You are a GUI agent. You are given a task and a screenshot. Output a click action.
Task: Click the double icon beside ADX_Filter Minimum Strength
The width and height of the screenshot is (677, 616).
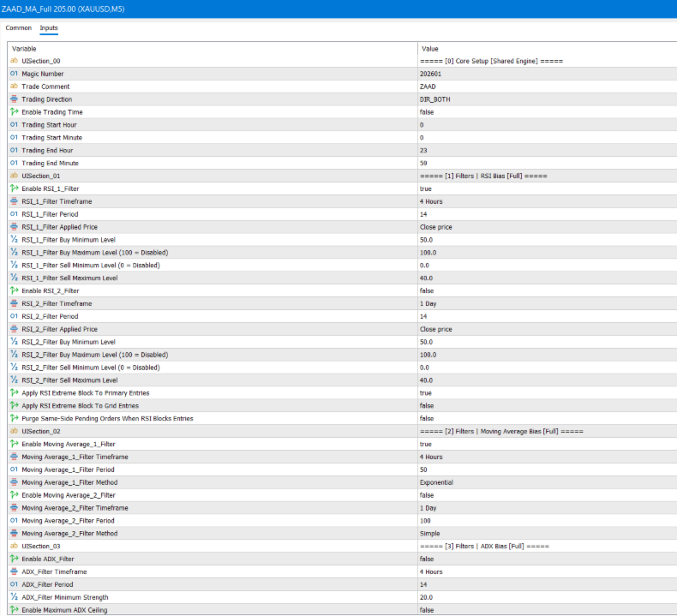point(15,597)
